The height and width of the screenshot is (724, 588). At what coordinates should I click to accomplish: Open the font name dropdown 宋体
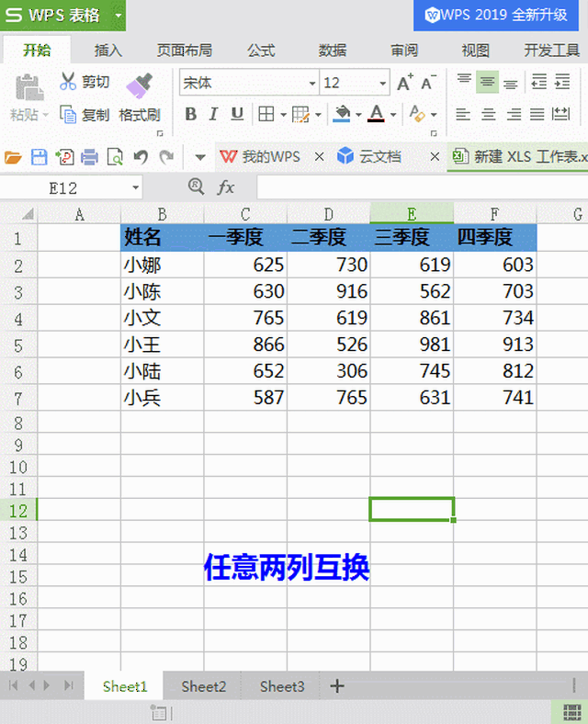tap(312, 84)
